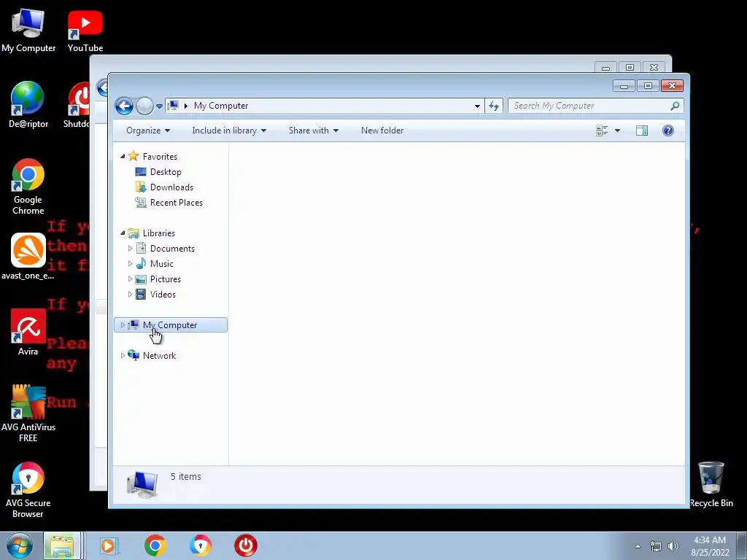This screenshot has height=560, width=747.
Task: Click Windows Explorer taskbar button
Action: (63, 545)
